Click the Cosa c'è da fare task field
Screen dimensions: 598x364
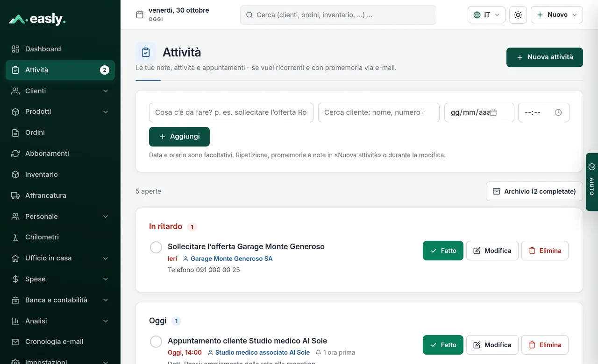click(x=231, y=112)
